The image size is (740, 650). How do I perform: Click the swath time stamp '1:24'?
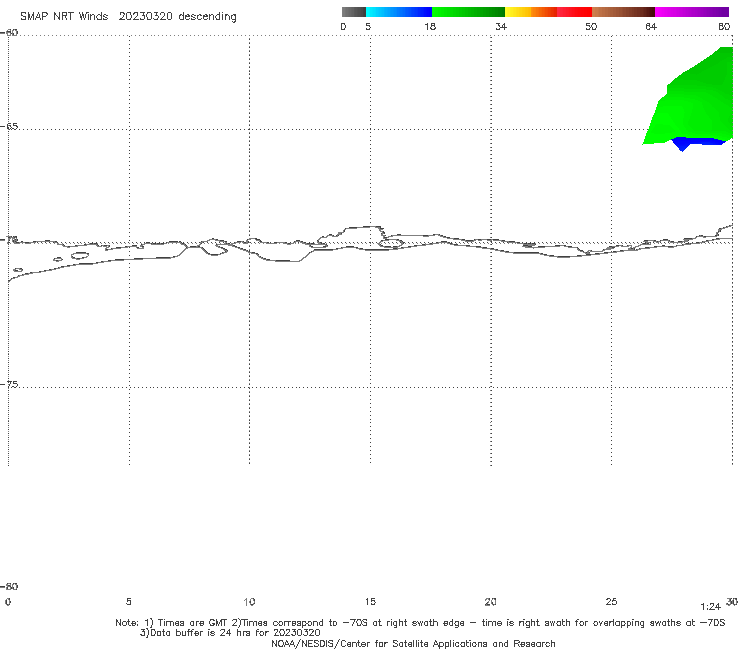click(x=710, y=607)
